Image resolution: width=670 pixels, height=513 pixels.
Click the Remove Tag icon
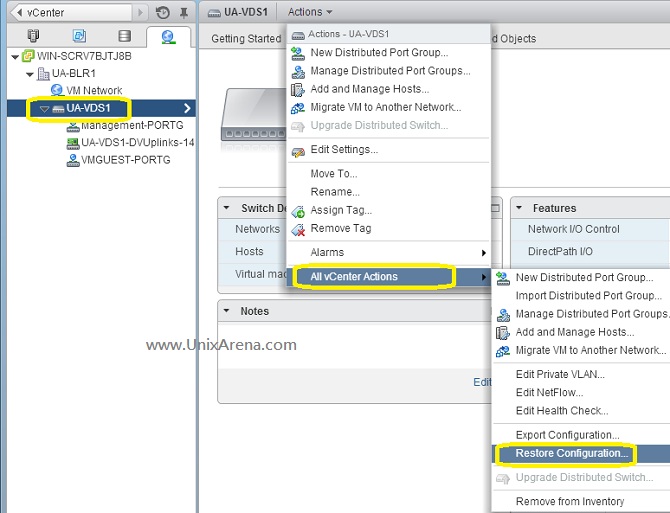298,229
